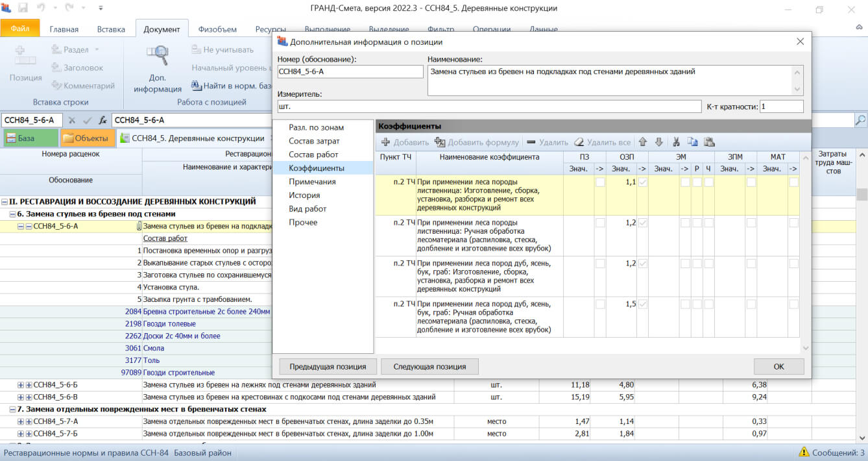Image resolution: width=868 pixels, height=461 pixels.
Task: Click the OK button in dialog
Action: pyautogui.click(x=778, y=366)
